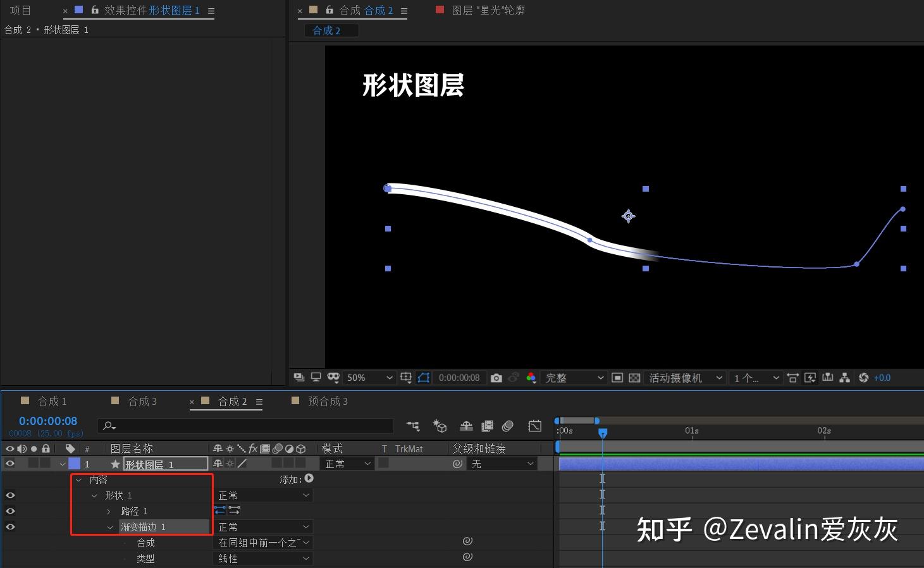Open the Graph Editor

534,426
